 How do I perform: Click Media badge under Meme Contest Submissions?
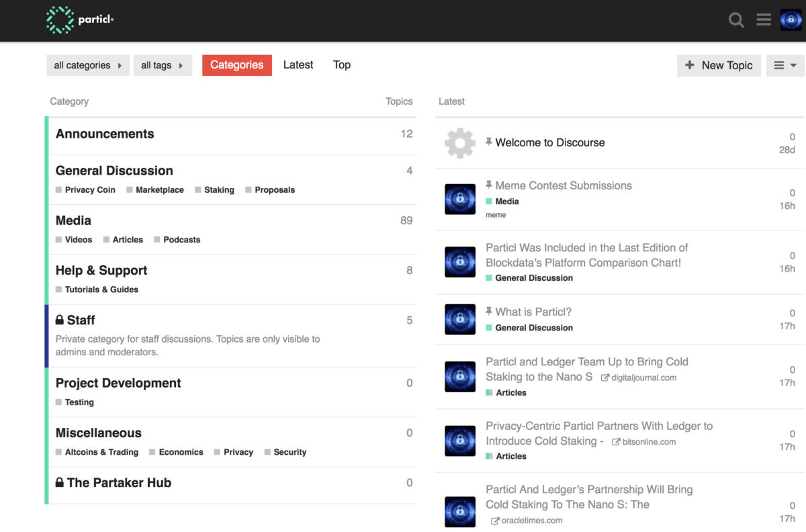point(502,202)
